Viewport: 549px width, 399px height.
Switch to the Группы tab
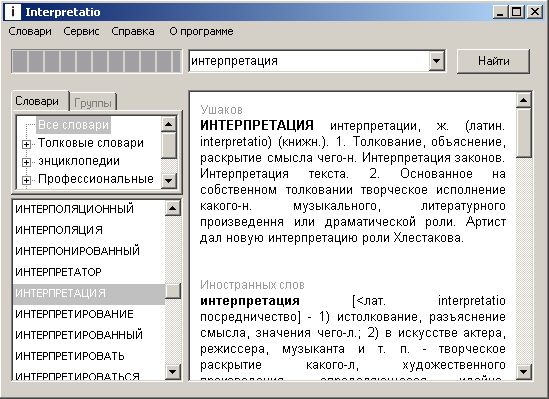93,103
